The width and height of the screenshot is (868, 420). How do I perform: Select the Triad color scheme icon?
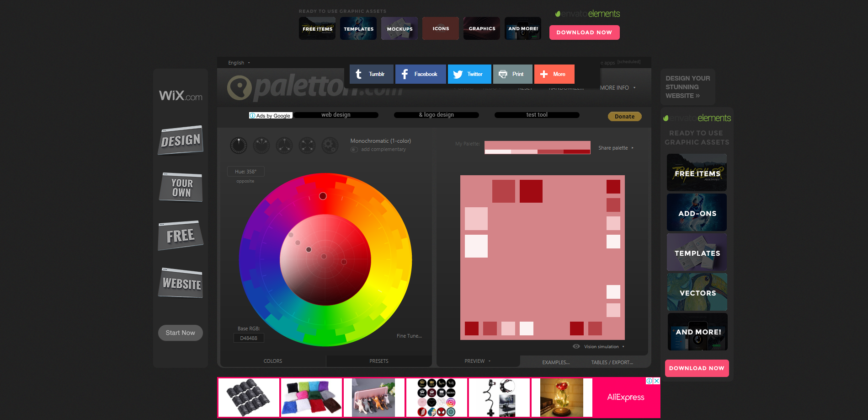(x=284, y=145)
